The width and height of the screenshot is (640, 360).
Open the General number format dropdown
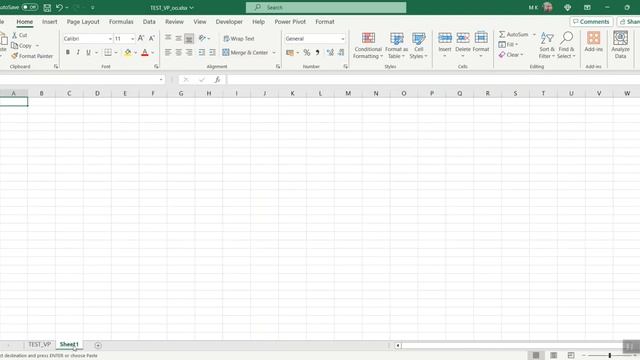click(342, 39)
